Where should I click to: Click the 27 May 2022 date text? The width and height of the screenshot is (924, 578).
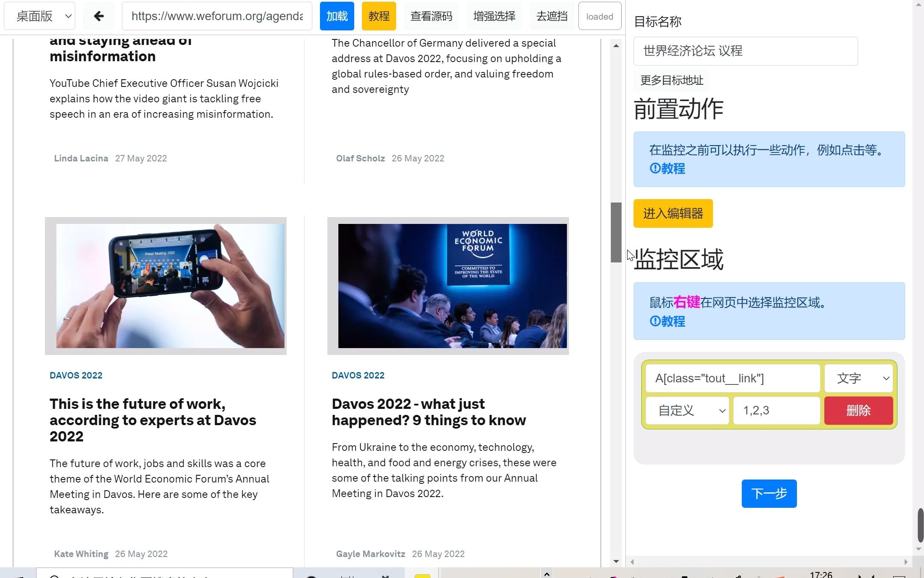141,158
